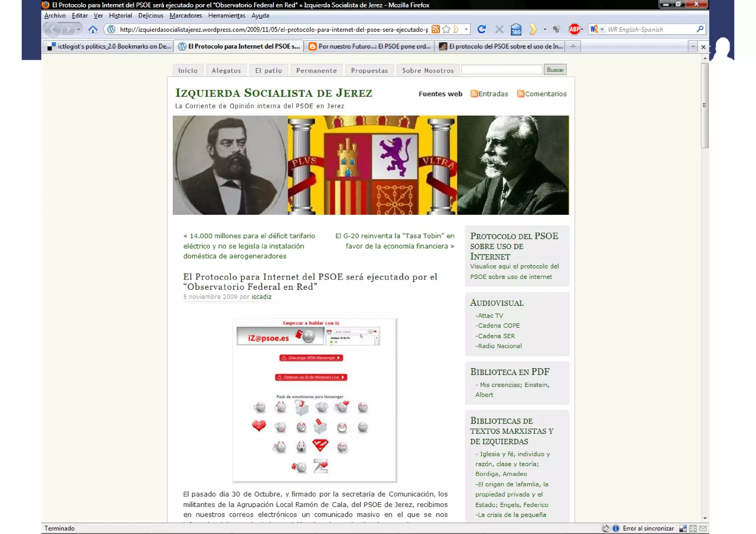The height and width of the screenshot is (534, 756).
Task: Open the dropdown next to the yellow chevron
Action: click(545, 30)
